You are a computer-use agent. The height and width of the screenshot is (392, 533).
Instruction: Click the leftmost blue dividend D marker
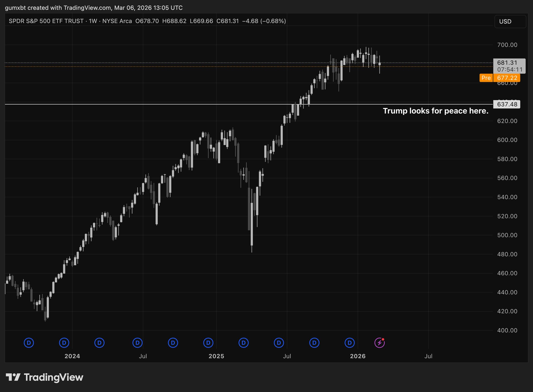(29, 343)
